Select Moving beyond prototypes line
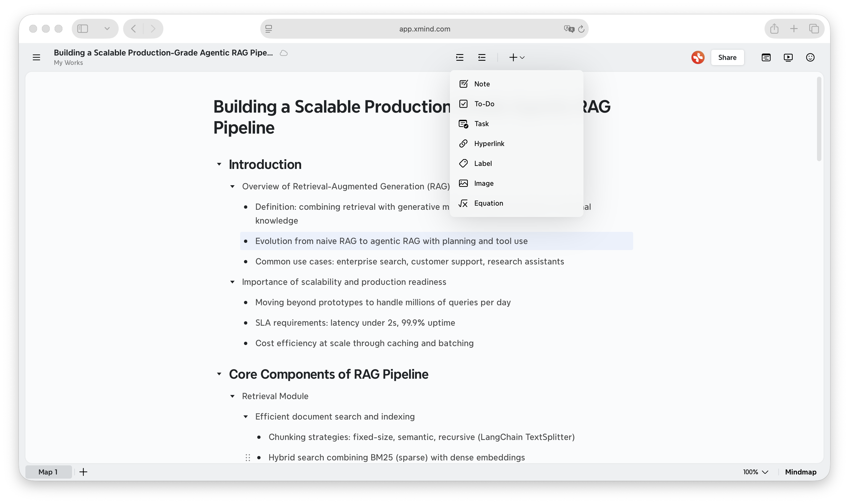Viewport: 849px width, 504px height. click(383, 302)
